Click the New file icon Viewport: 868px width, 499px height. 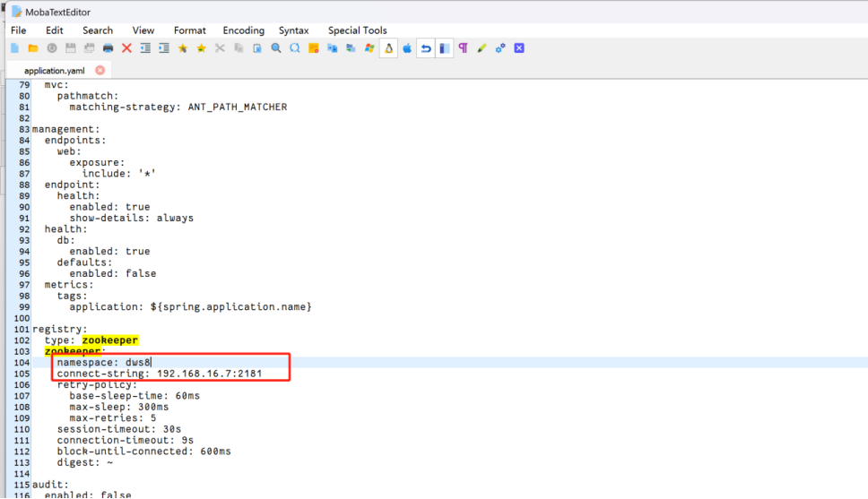[x=15, y=48]
